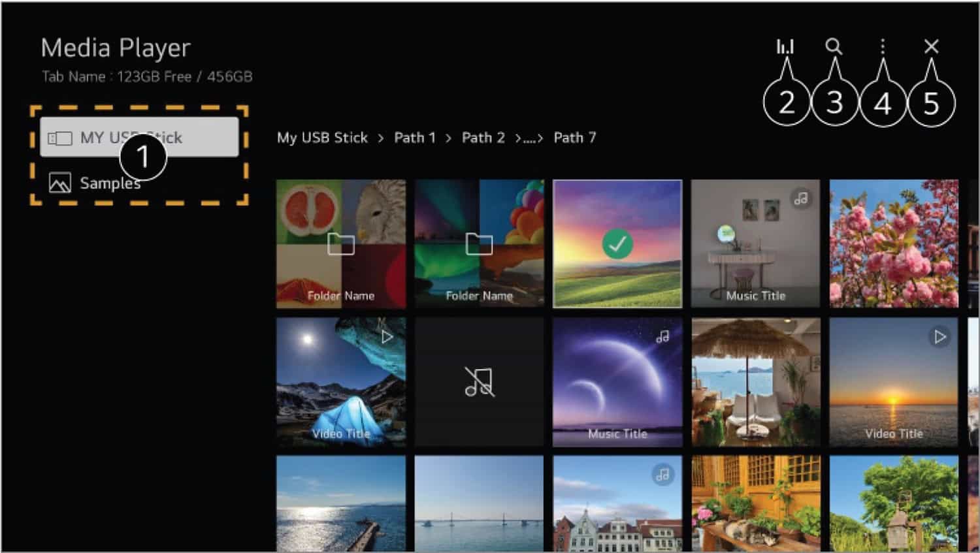Screen dimensions: 980x553
Task: Click music note badge on desk thumbnail
Action: click(x=801, y=198)
